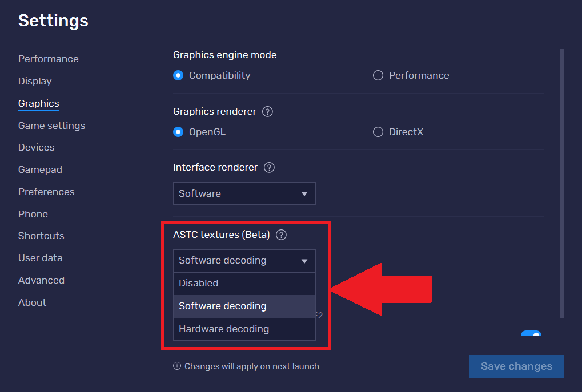
Task: Click the Save changes button
Action: pyautogui.click(x=516, y=366)
